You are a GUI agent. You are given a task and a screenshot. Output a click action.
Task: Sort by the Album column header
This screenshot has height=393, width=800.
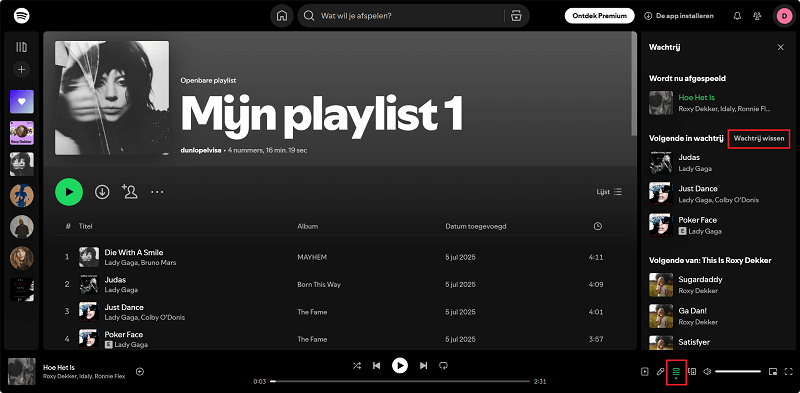pyautogui.click(x=308, y=226)
